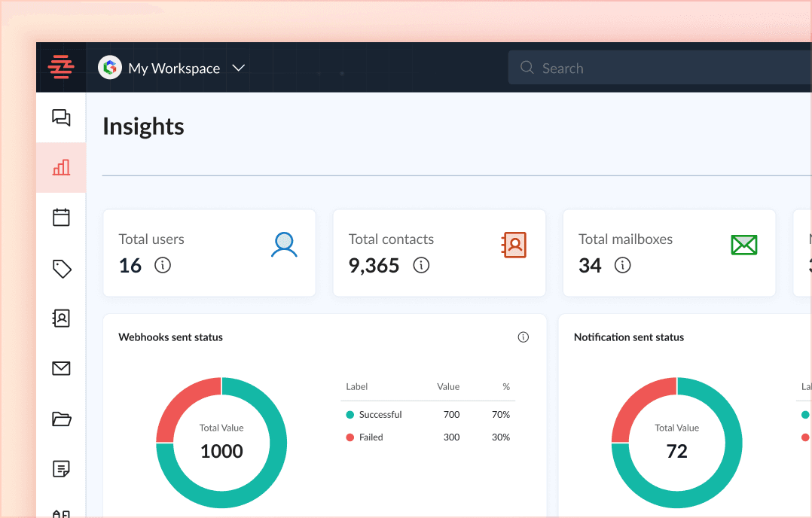Click the Total mailboxes label
The image size is (812, 518).
coord(625,239)
